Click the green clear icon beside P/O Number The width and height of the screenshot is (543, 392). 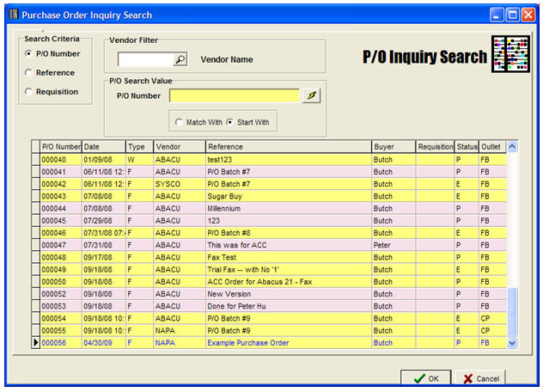(311, 95)
